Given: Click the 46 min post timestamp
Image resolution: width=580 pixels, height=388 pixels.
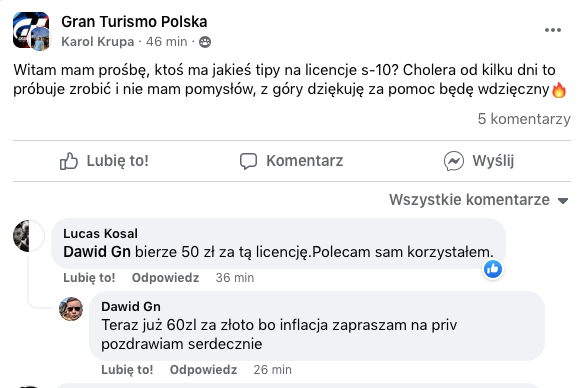Looking at the screenshot, I should point(166,42).
